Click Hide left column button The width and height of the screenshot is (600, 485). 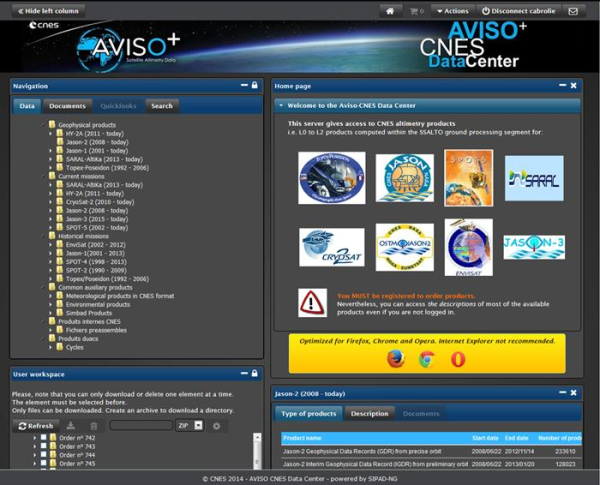pyautogui.click(x=48, y=11)
